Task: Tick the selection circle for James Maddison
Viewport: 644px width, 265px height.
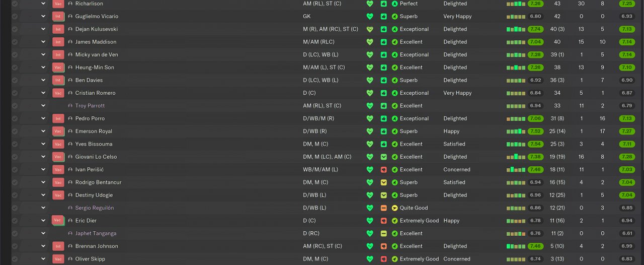Action: click(15, 42)
